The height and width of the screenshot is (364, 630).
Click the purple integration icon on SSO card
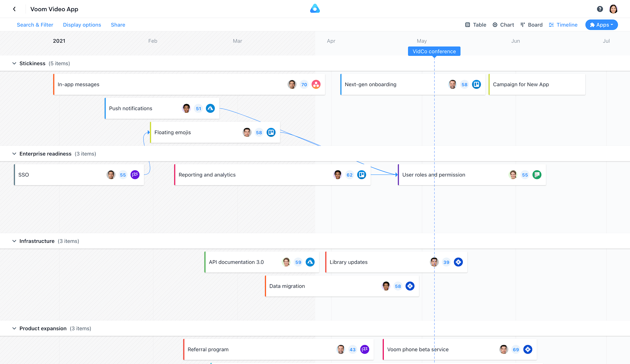click(135, 175)
